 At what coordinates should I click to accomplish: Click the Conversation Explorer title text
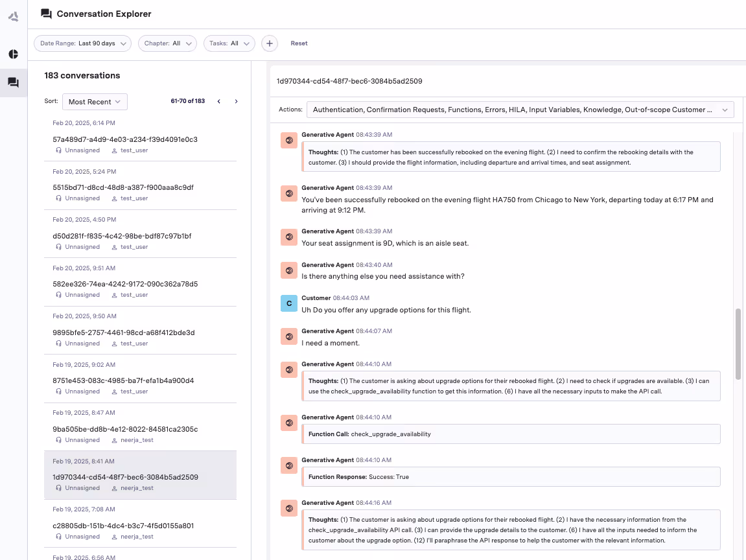[x=104, y=14]
